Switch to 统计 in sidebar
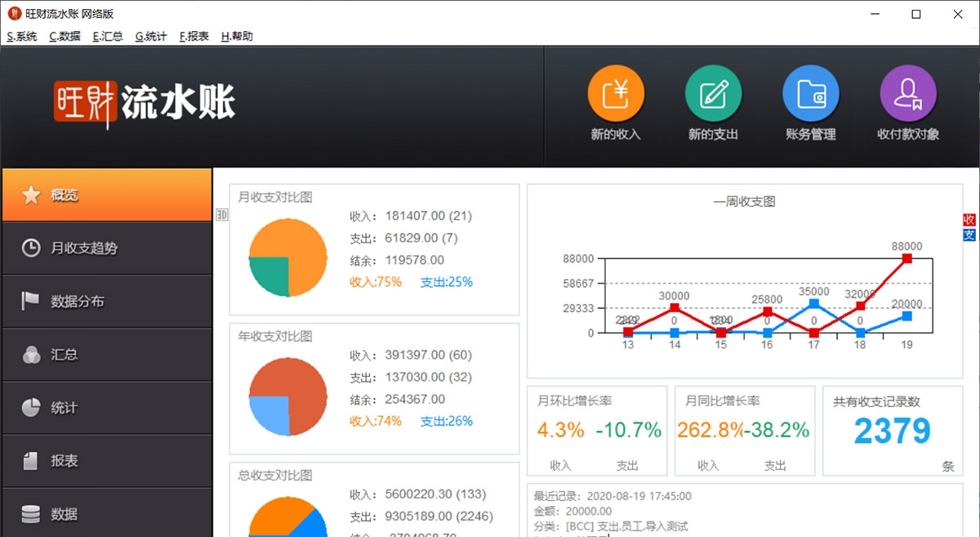Viewport: 980px width, 537px height. (106, 408)
